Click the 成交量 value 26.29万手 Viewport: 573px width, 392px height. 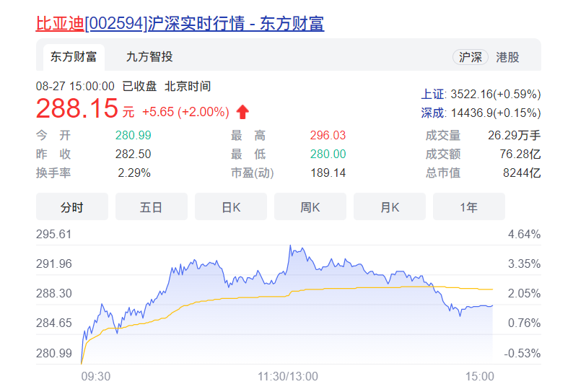(x=514, y=135)
